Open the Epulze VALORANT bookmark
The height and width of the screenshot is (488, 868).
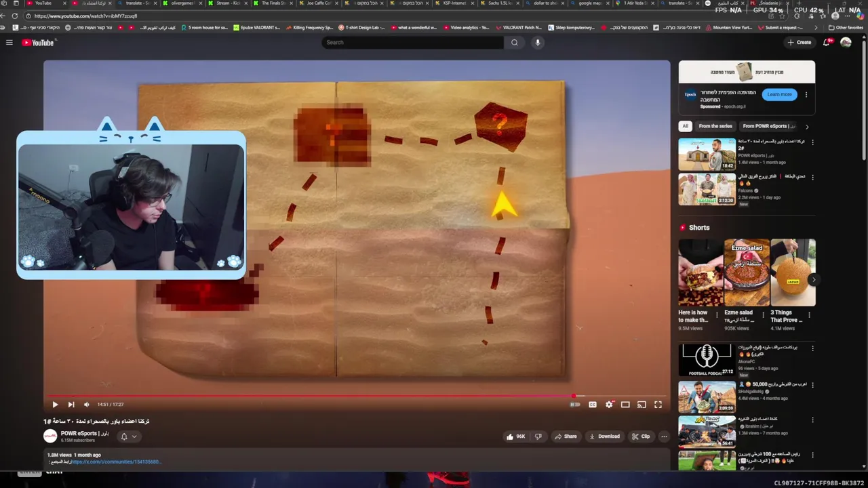[x=256, y=28]
